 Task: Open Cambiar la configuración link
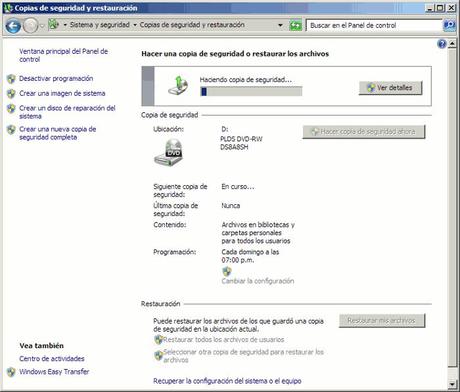coord(258,281)
